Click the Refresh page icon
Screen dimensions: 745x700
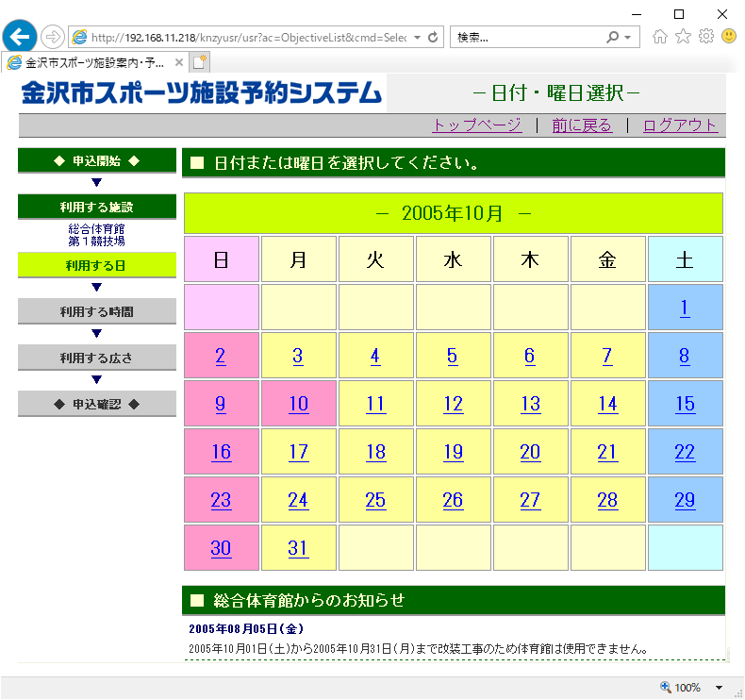click(433, 37)
